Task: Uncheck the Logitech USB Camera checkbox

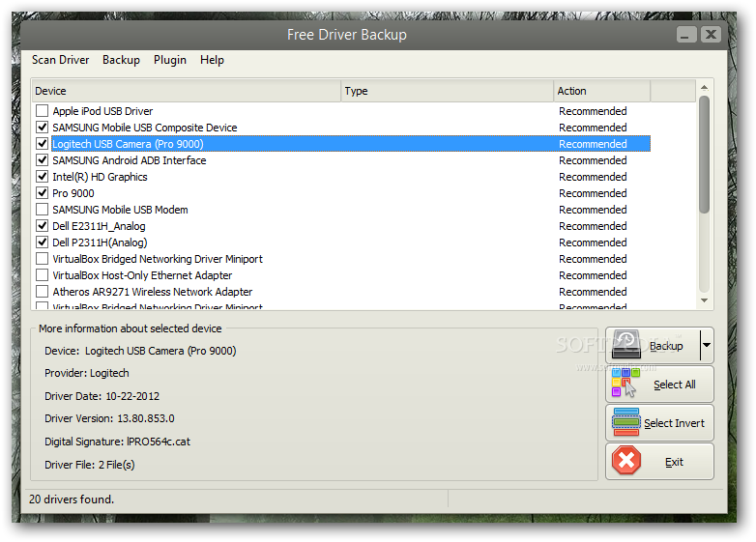Action: pos(42,144)
